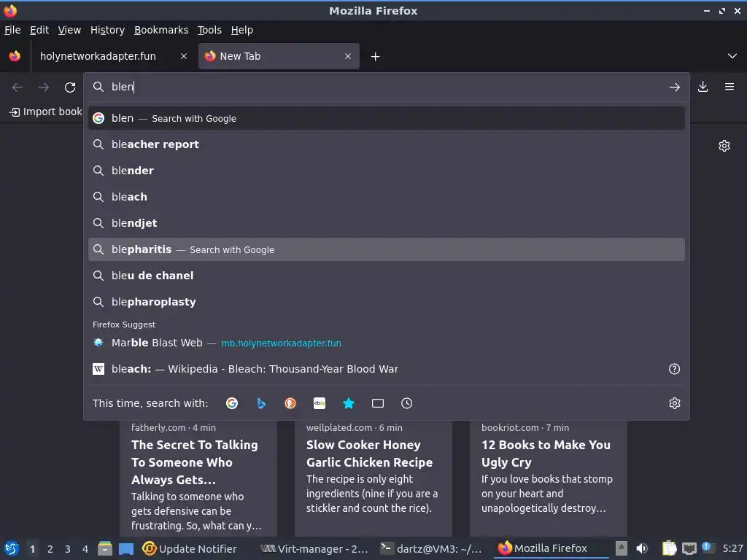Search this time with Bing

tap(261, 403)
